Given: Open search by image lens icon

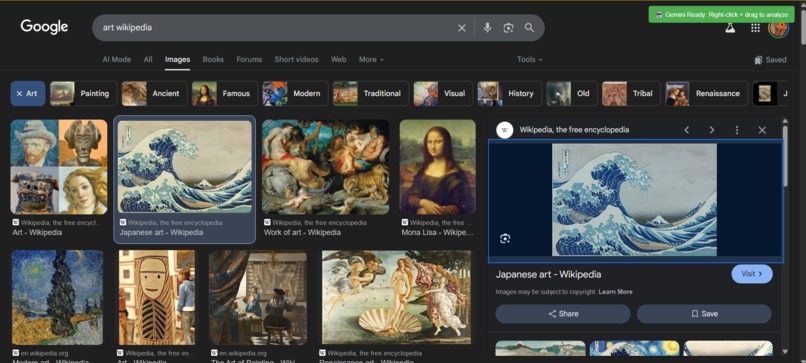Looking at the screenshot, I should coord(508,28).
